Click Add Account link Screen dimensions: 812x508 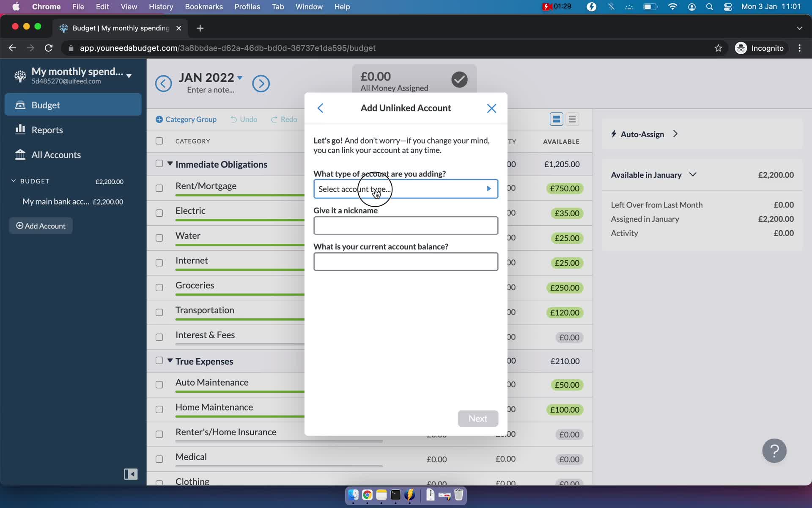[41, 225]
